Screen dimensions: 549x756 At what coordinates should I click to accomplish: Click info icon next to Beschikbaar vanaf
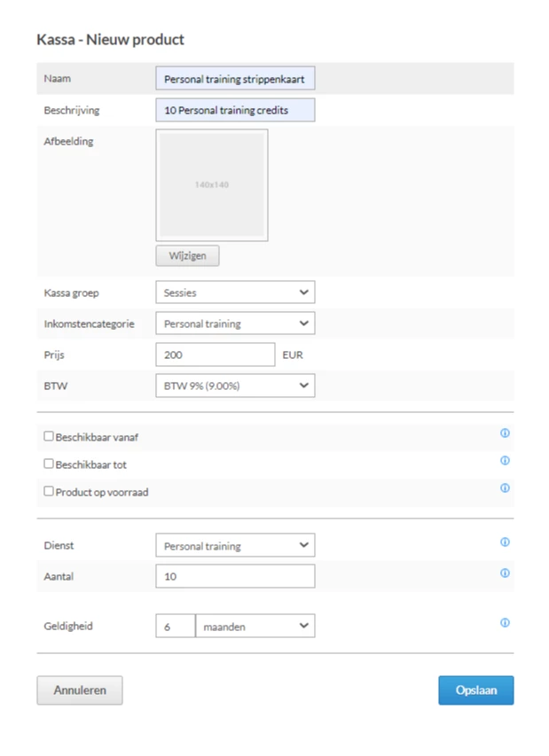[x=505, y=433]
